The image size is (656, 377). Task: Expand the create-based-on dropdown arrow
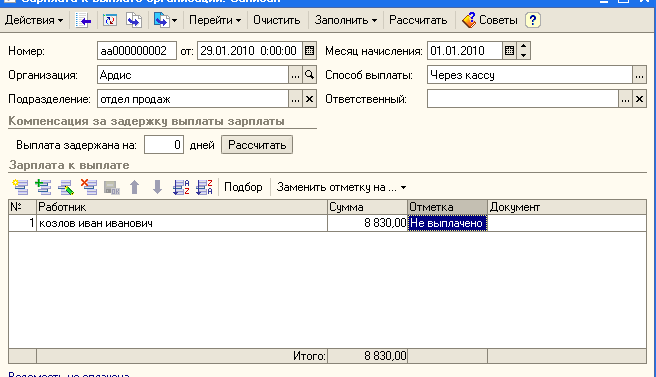[x=174, y=20]
